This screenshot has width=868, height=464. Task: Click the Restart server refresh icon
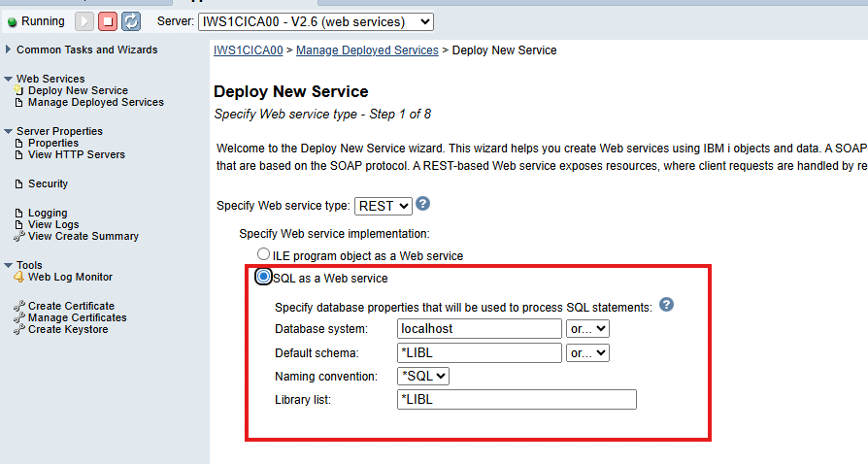click(131, 21)
